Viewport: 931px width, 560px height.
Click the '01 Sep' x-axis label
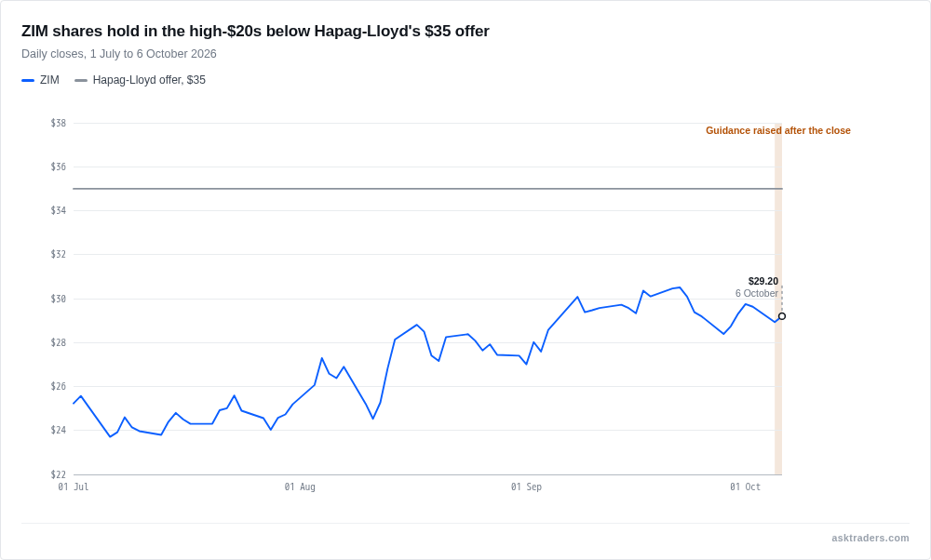click(526, 487)
